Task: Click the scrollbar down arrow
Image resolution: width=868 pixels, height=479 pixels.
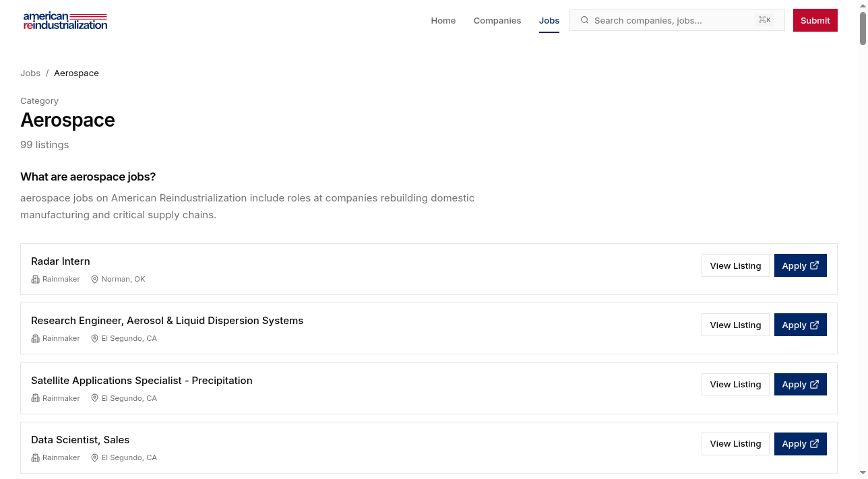Action: 863,474
